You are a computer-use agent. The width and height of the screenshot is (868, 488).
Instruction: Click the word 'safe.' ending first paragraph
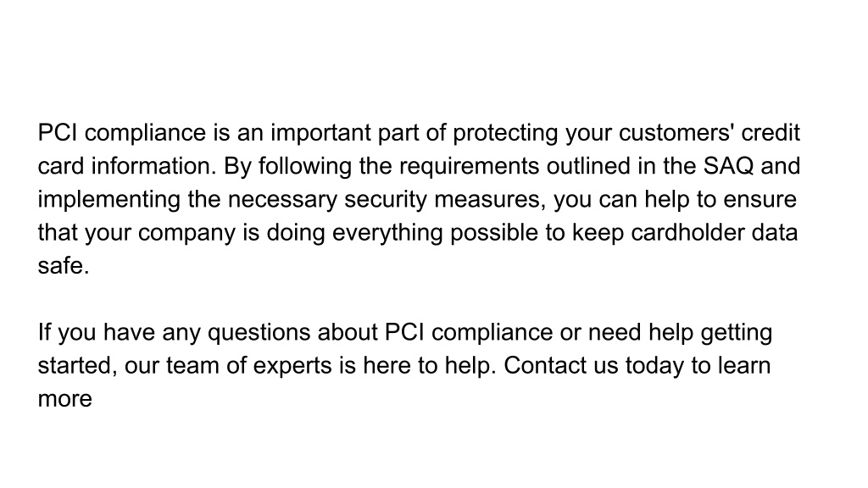pos(64,265)
